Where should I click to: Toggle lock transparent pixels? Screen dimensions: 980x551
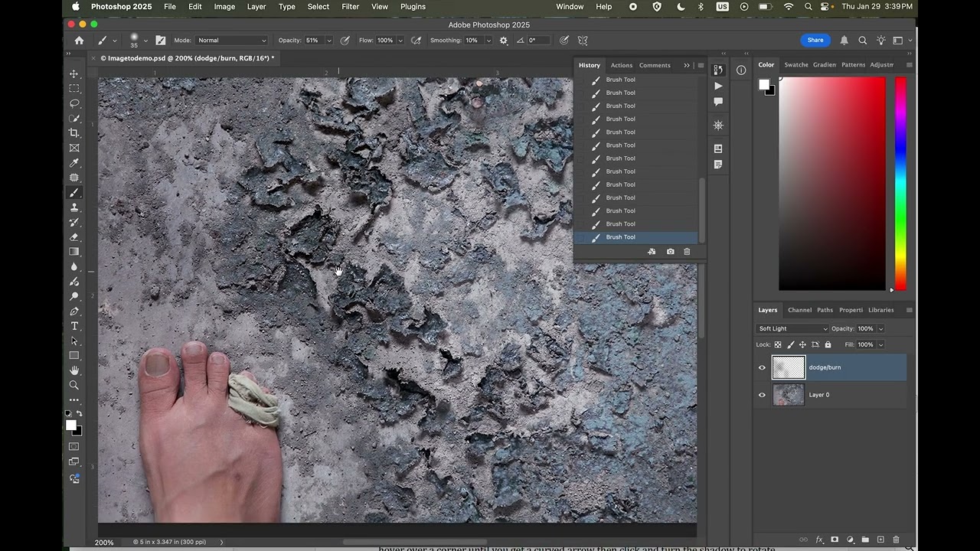[778, 345]
